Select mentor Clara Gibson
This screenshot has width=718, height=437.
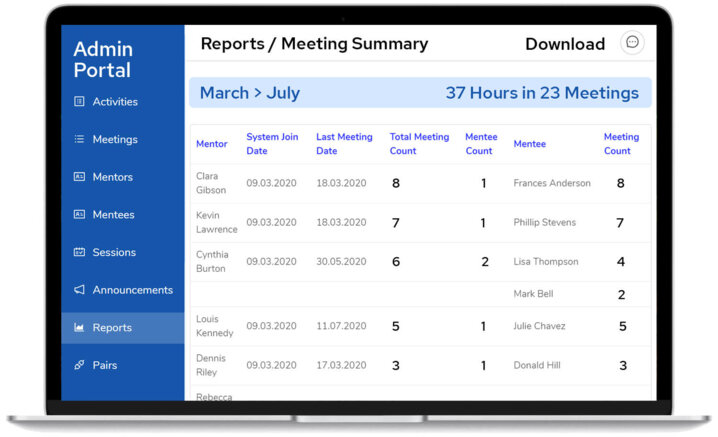point(211,183)
